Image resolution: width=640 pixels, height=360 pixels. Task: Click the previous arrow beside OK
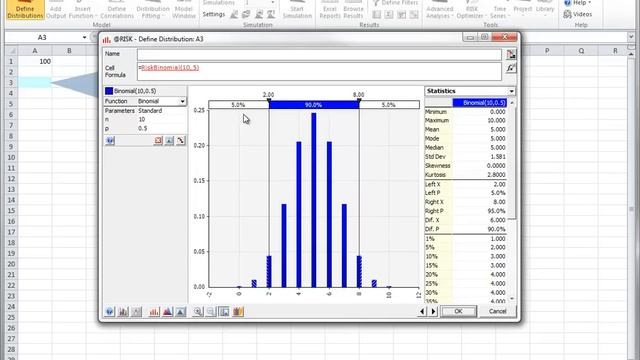pyautogui.click(x=422, y=311)
